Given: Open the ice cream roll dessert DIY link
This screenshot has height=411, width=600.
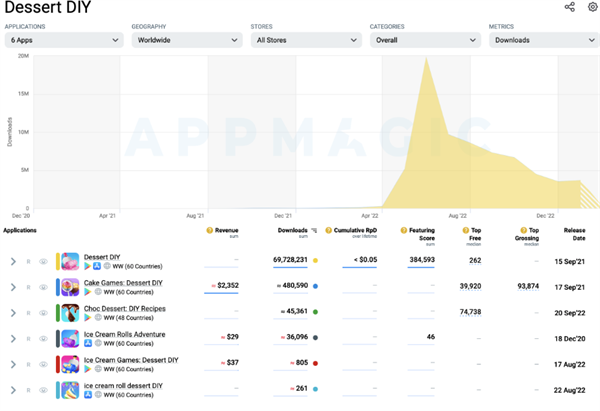Looking at the screenshot, I should [x=123, y=386].
